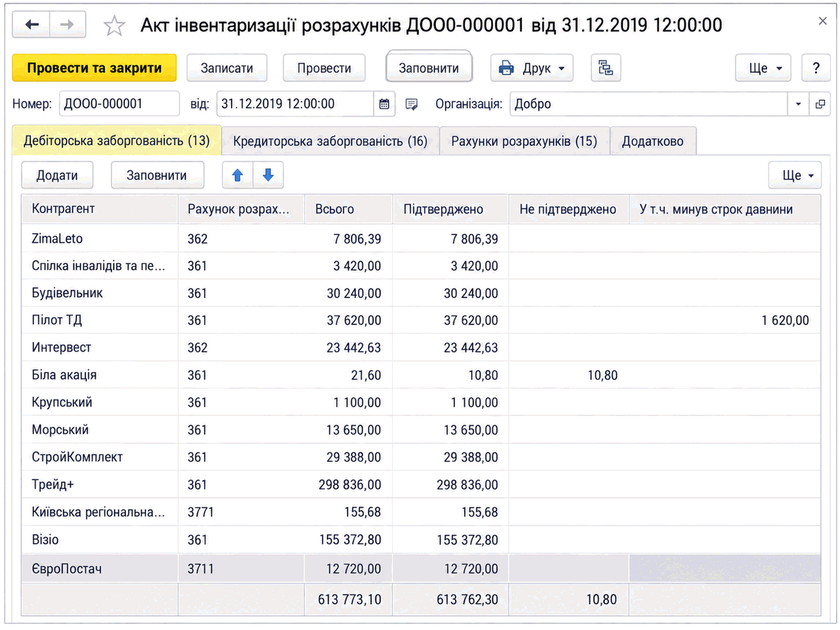
Task: Select the Спілка інвалідів та пе... row
Action: (x=421, y=266)
